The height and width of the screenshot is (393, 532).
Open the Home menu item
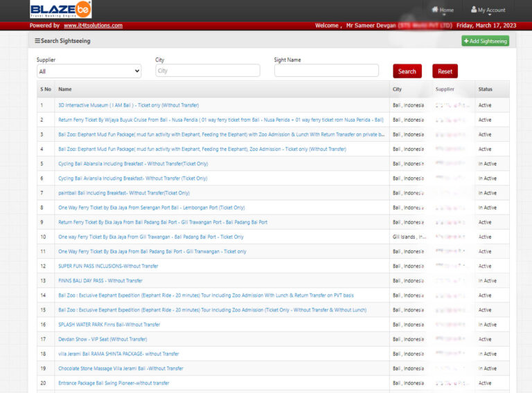pyautogui.click(x=443, y=10)
